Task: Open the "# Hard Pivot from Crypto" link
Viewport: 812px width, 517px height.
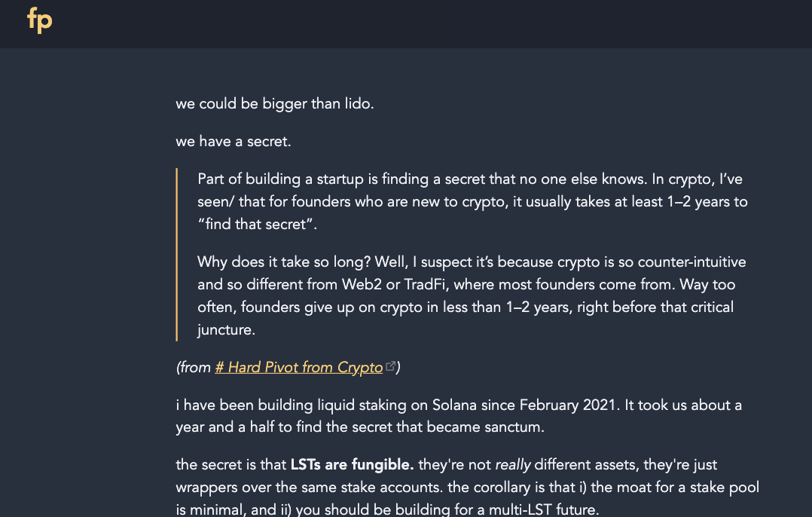Action: (x=299, y=368)
